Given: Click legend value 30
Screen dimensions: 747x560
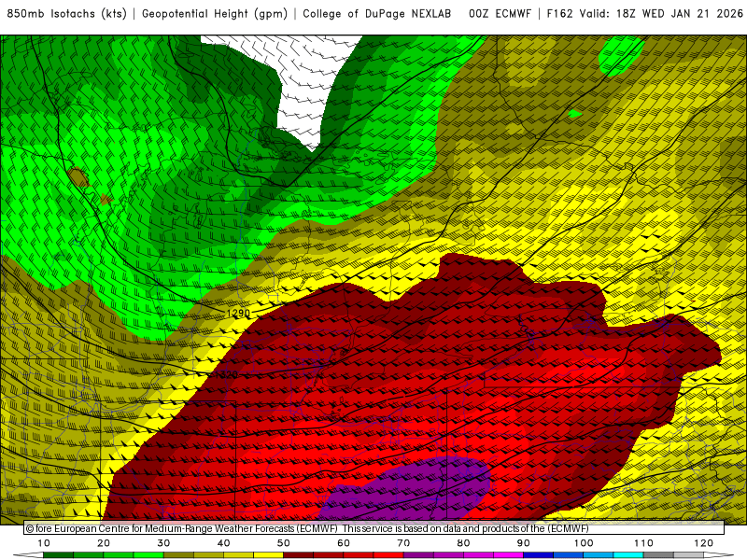Looking at the screenshot, I should click(x=163, y=543).
